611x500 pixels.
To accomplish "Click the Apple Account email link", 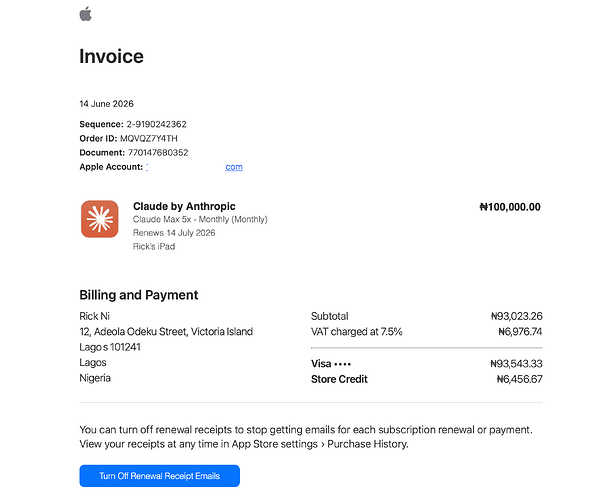I will tap(194, 167).
